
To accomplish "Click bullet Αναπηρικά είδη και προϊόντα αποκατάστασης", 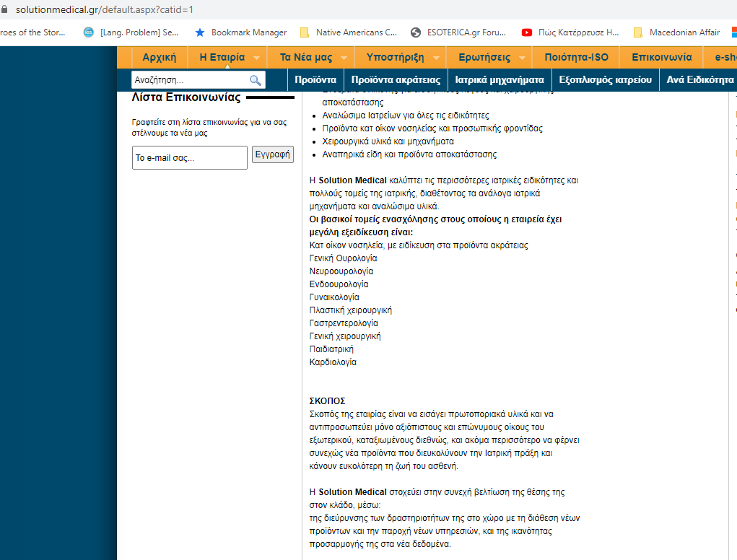I will point(409,154).
